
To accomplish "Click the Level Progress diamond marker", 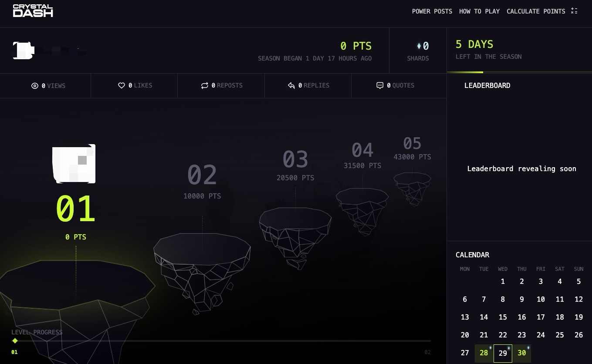I will (x=15, y=340).
